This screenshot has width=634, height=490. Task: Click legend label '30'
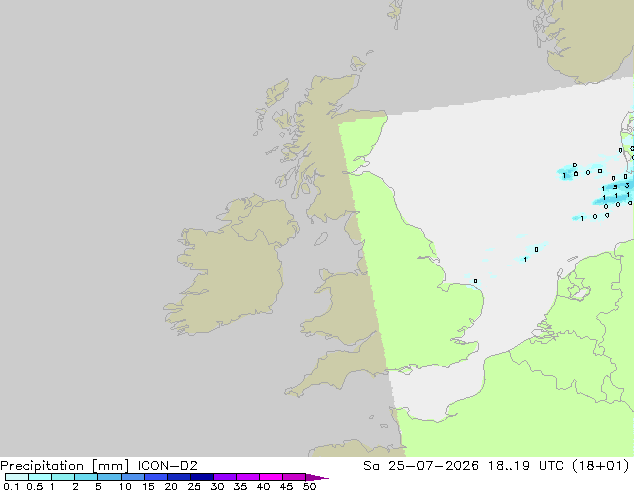tap(217, 486)
